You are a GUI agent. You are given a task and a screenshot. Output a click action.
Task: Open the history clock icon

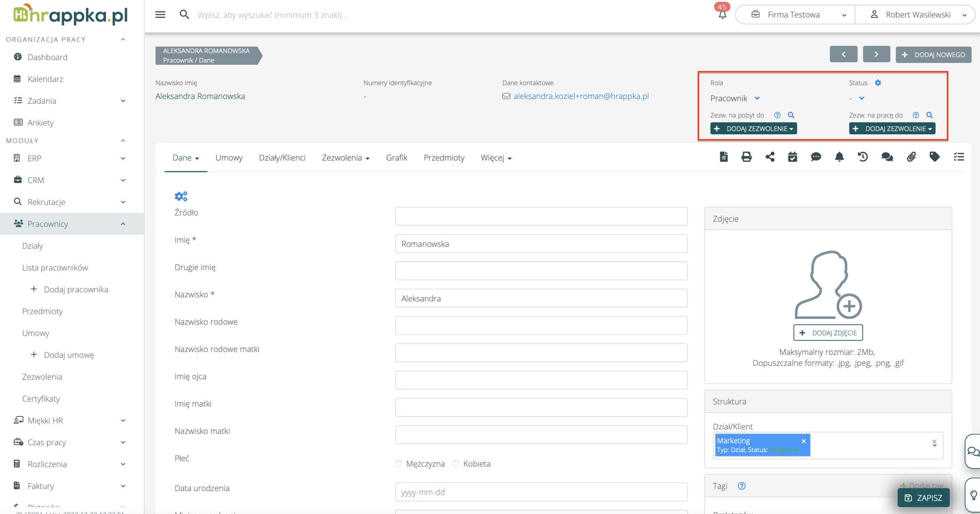(862, 157)
